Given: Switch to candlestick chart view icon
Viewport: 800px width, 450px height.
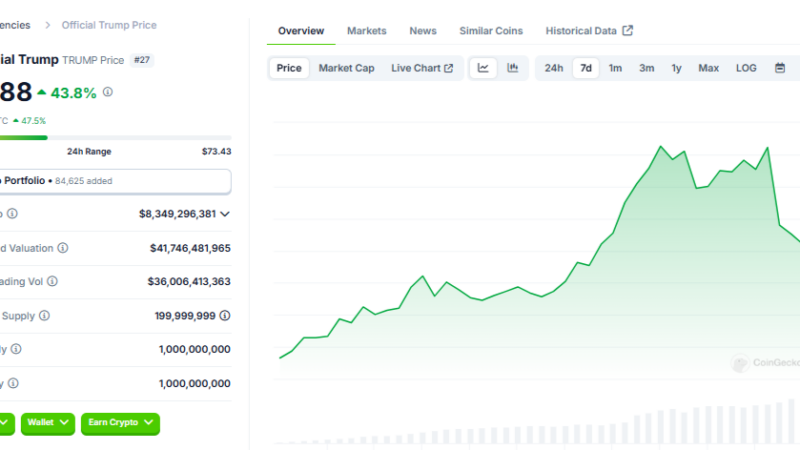Looking at the screenshot, I should click(512, 68).
